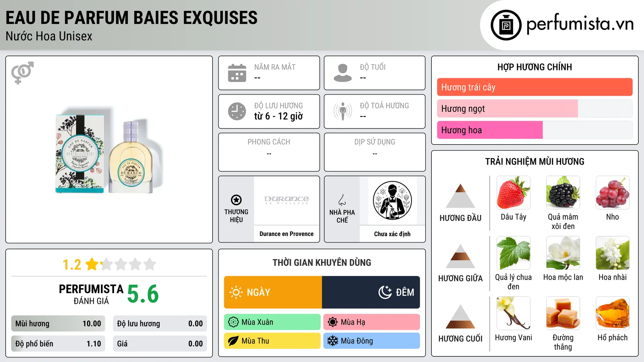Screen dimensions: 644x362
Task: Click the perfumer silhouette illustration
Action: click(x=392, y=200)
